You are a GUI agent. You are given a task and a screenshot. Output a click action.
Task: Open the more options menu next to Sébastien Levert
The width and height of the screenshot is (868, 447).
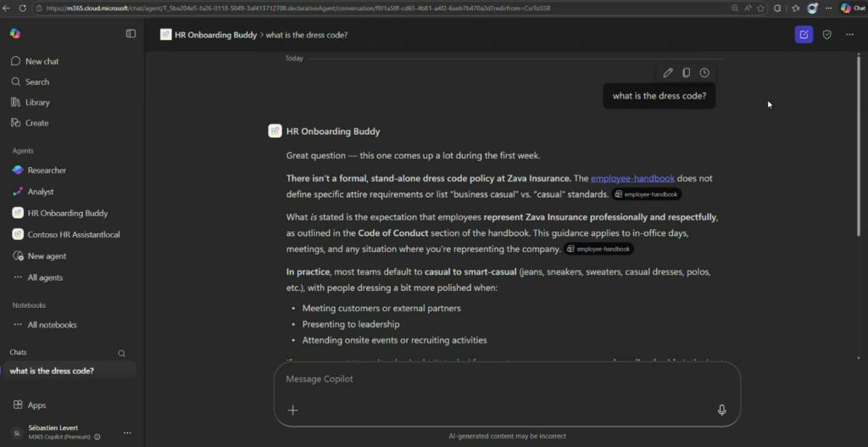pyautogui.click(x=127, y=433)
